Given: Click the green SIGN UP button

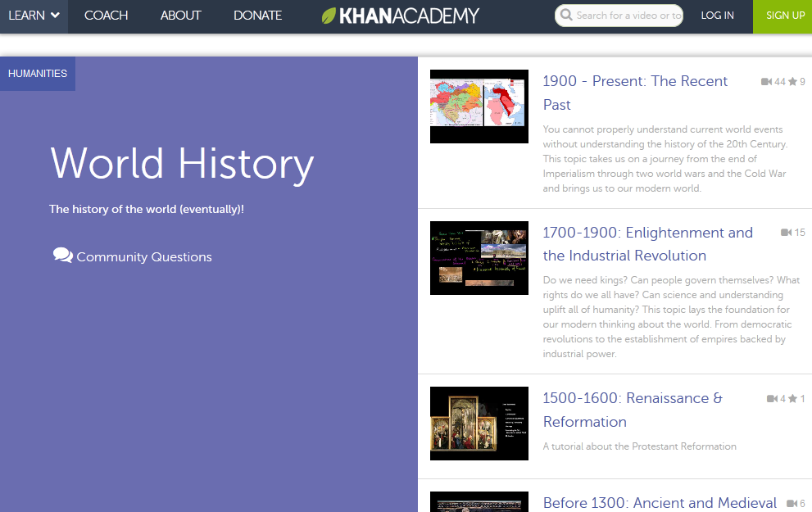Looking at the screenshot, I should coord(783,16).
